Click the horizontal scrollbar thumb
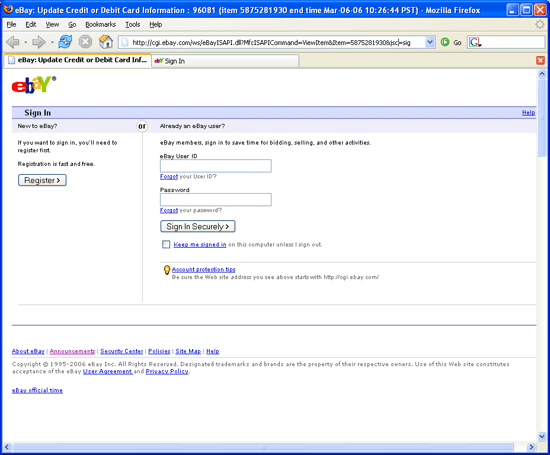Viewport: 550px width, 455px height. [x=263, y=447]
